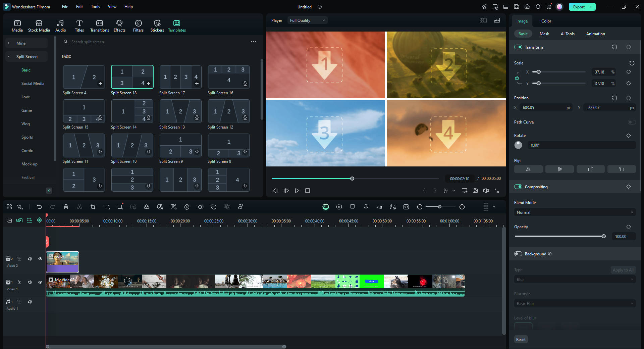
Task: Open the Effects library
Action: (x=119, y=25)
